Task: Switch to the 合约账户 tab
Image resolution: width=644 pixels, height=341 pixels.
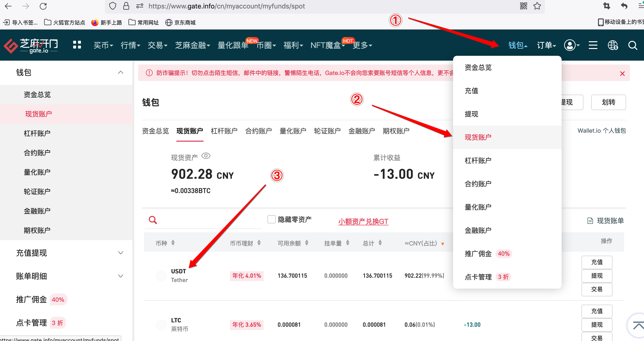Action: (258, 131)
